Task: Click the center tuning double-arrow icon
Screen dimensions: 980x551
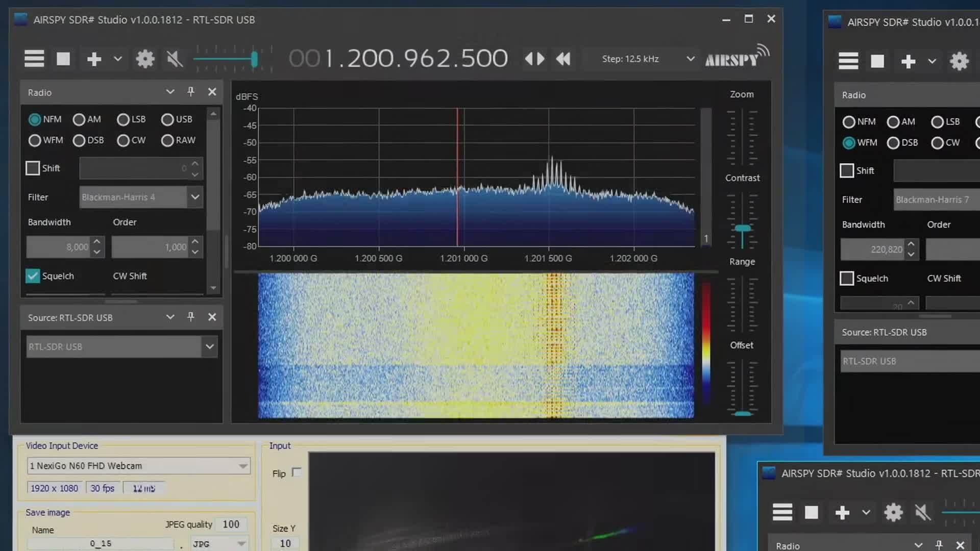Action: [x=534, y=59]
